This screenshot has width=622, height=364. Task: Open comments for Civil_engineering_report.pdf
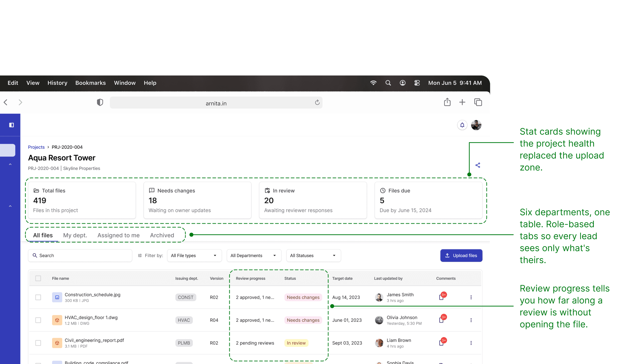(x=441, y=343)
